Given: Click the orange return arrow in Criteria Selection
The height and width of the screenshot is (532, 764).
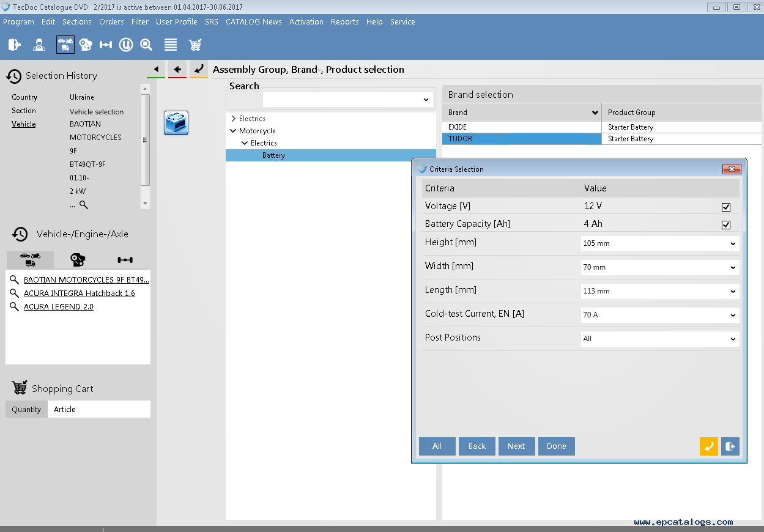Looking at the screenshot, I should 708,446.
